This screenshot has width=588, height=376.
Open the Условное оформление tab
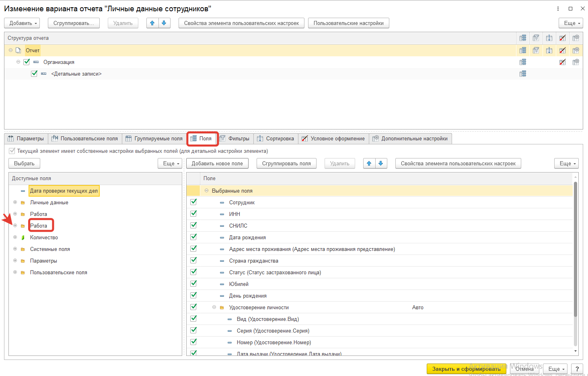[x=333, y=139]
